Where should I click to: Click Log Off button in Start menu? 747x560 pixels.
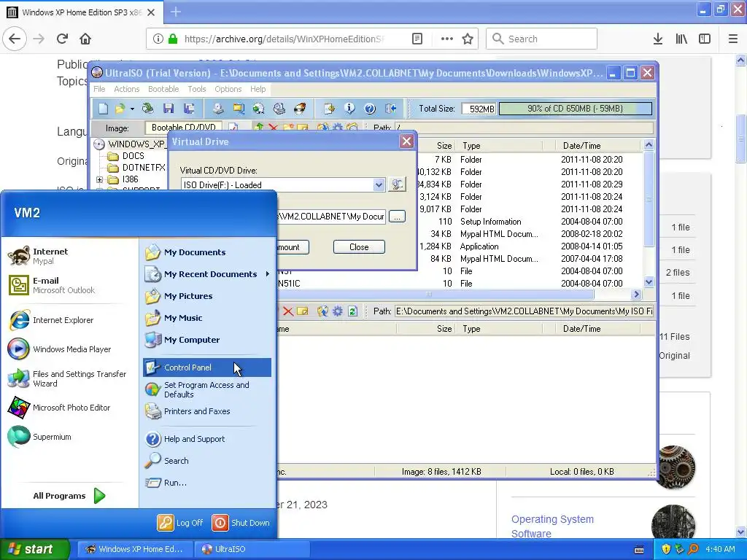[x=180, y=523]
